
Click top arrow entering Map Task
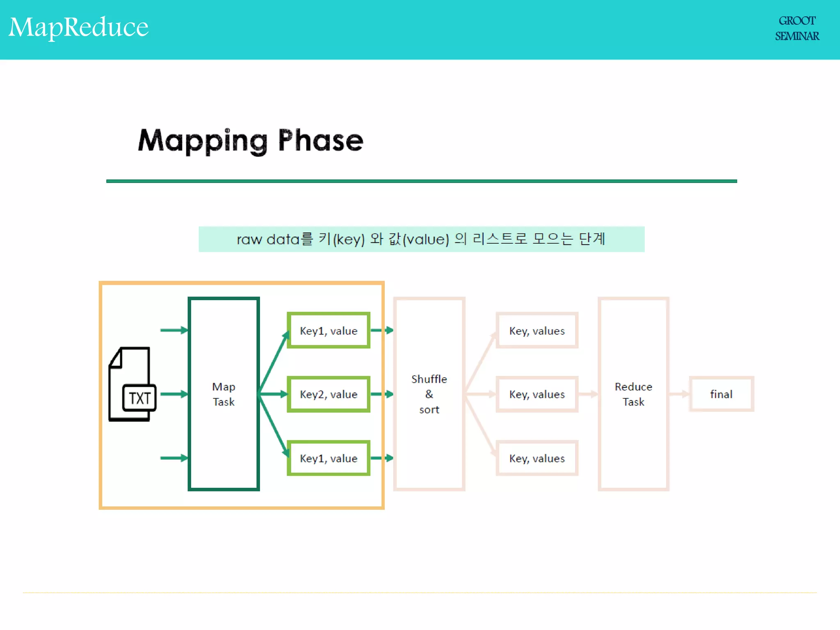[x=174, y=330]
